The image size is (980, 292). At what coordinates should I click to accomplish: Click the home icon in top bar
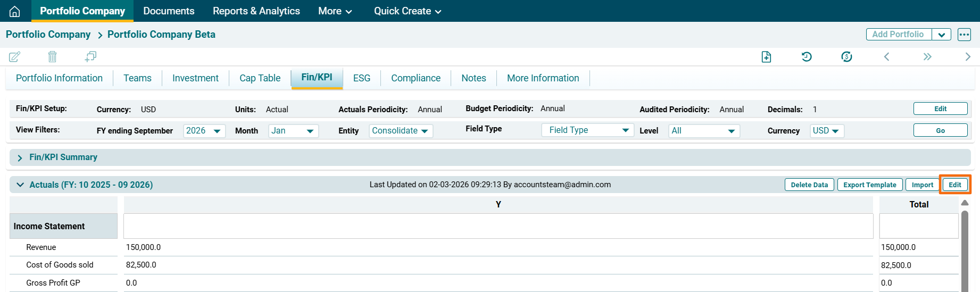coord(15,11)
